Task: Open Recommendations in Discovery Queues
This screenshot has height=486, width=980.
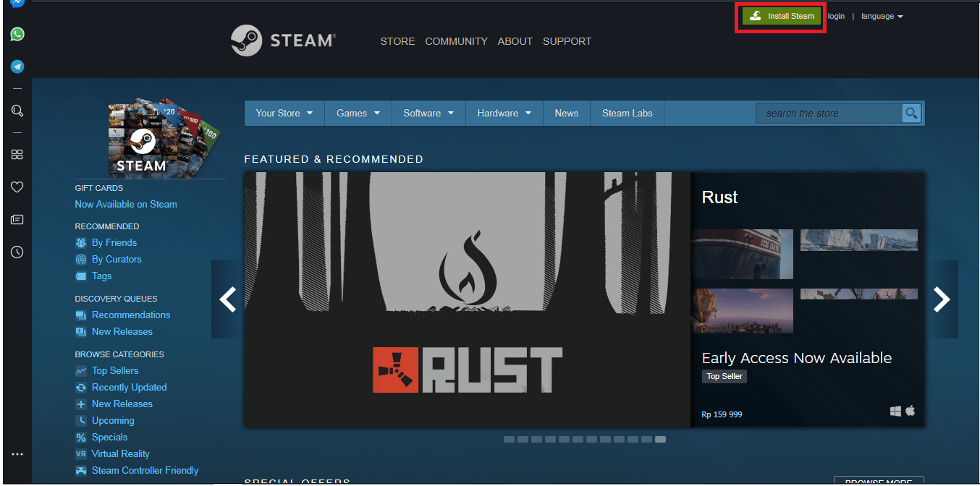Action: [x=130, y=315]
